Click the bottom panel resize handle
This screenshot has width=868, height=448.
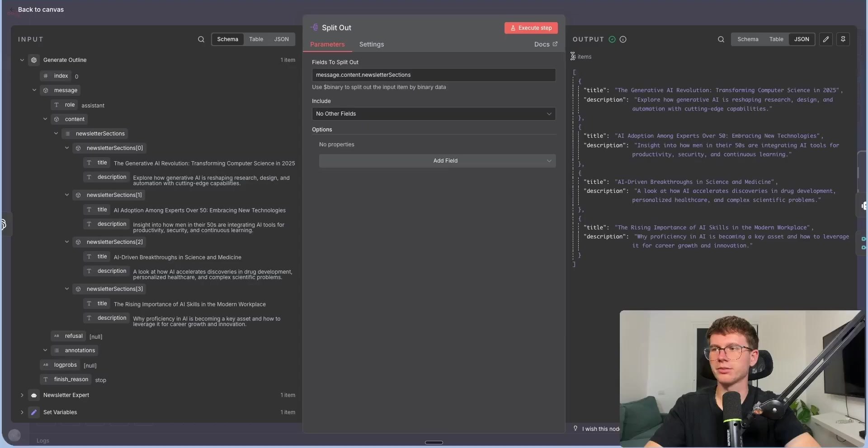pyautogui.click(x=434, y=443)
